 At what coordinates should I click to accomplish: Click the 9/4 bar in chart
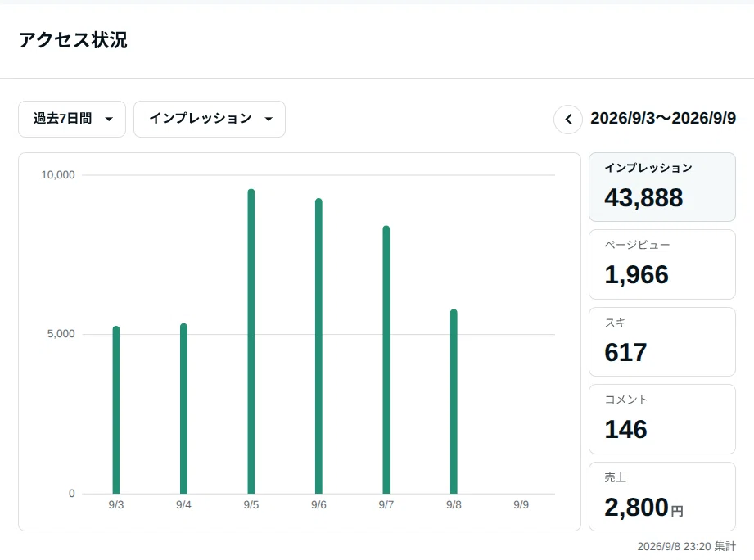[183, 409]
